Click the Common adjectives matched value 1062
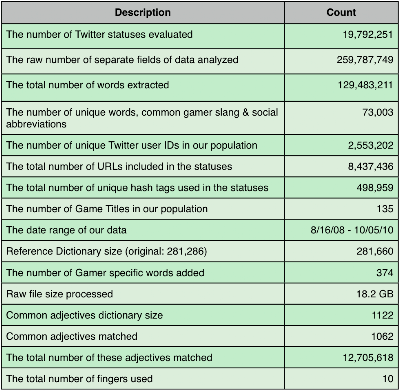 [x=383, y=336]
